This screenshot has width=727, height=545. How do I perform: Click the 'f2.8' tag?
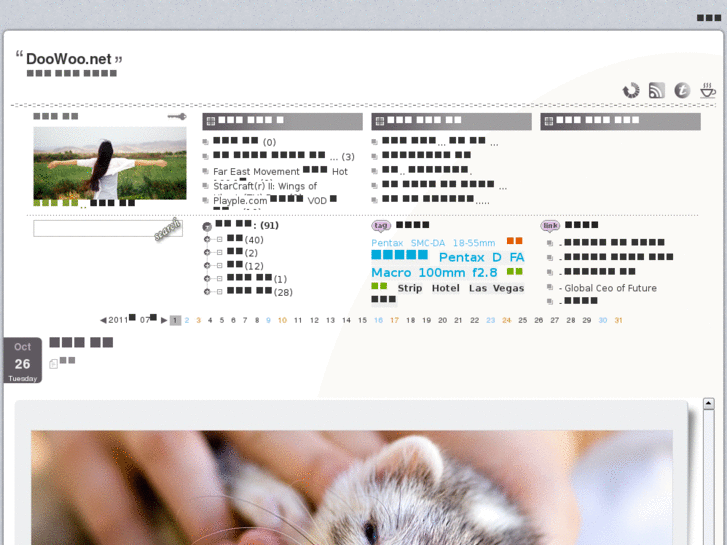coord(485,273)
